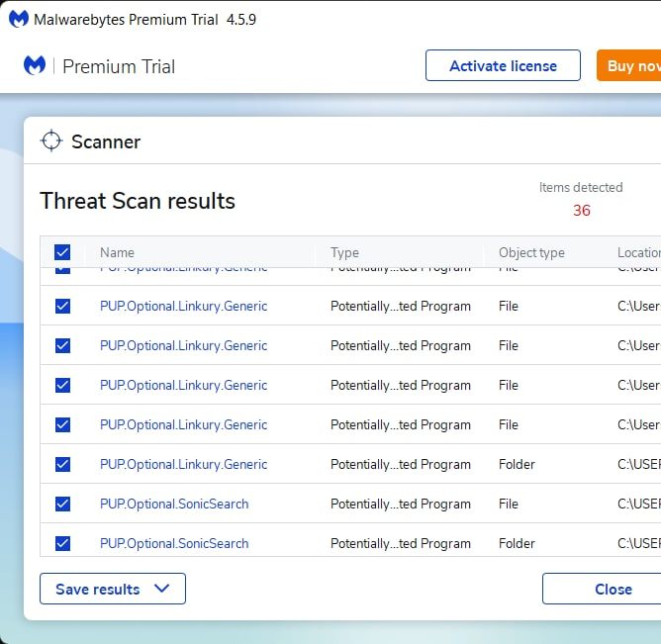This screenshot has width=661, height=644.
Task: Click the Malwarebytes logo beside Premium Trial heading
Action: click(x=35, y=65)
